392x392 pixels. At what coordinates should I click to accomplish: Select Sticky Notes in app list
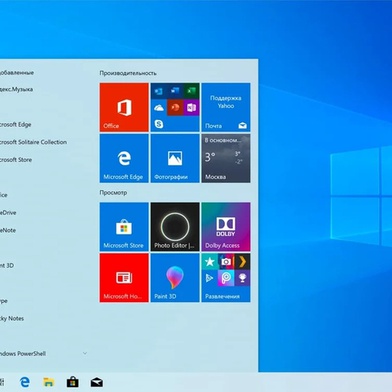pos(12,318)
